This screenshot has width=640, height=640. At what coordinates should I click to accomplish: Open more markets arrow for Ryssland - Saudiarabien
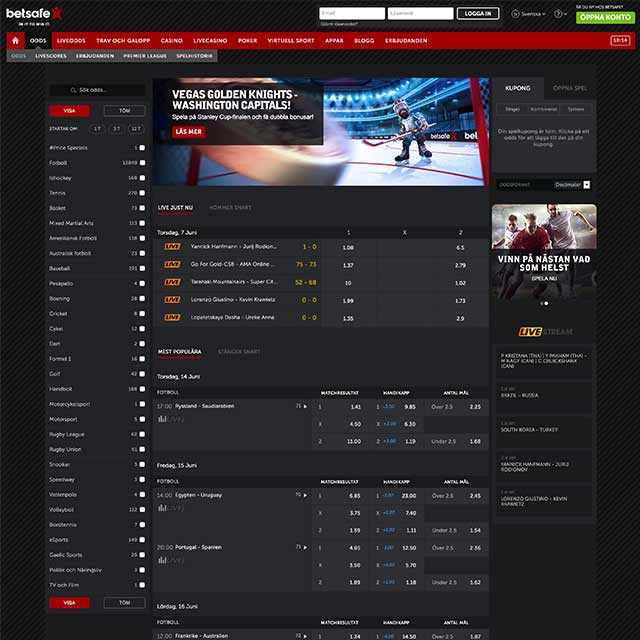(305, 407)
